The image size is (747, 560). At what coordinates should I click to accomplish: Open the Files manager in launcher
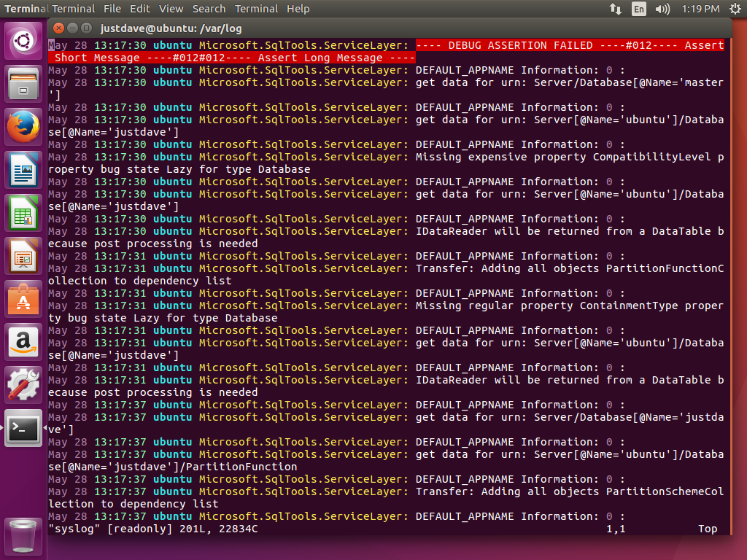pyautogui.click(x=24, y=84)
